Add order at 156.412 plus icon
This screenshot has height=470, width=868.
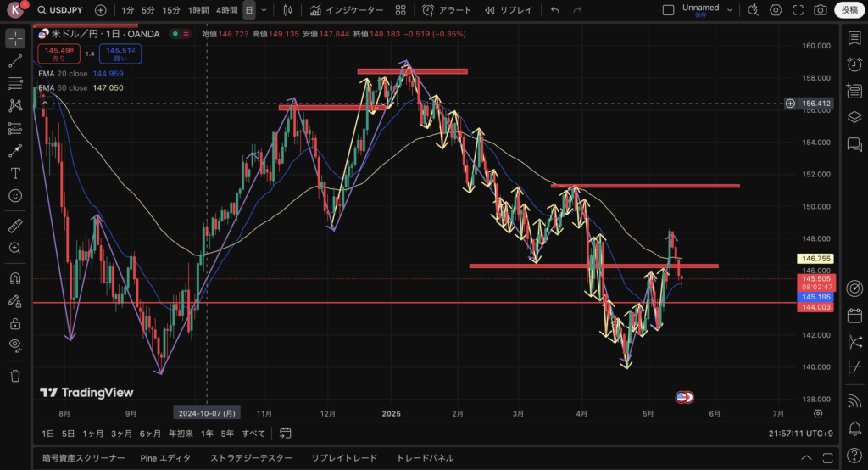click(791, 104)
